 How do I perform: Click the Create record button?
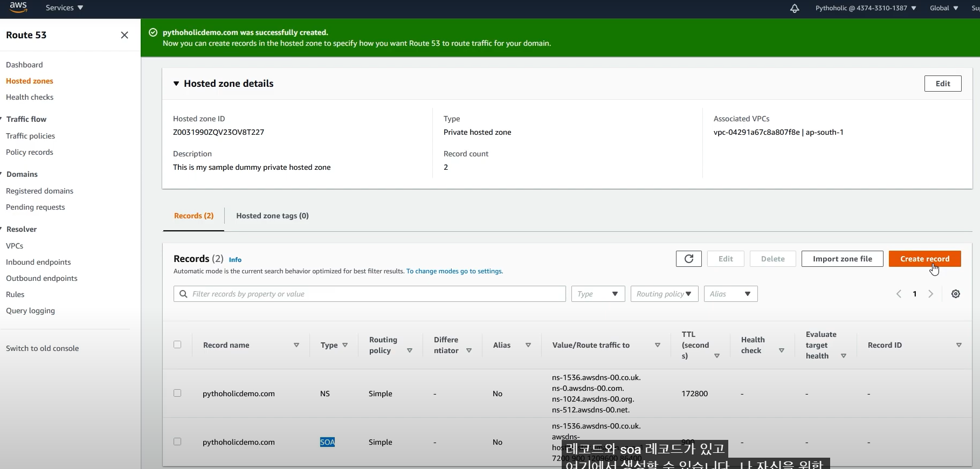(x=925, y=259)
